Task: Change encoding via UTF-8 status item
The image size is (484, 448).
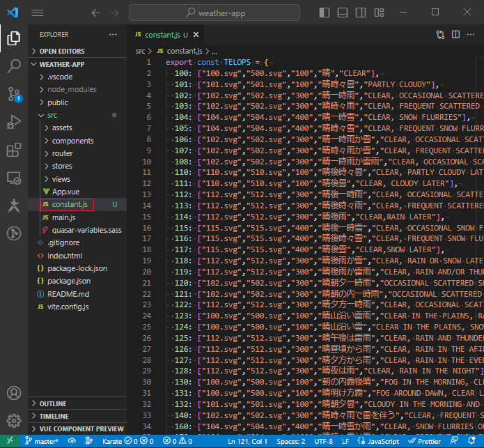Action: pyautogui.click(x=324, y=441)
